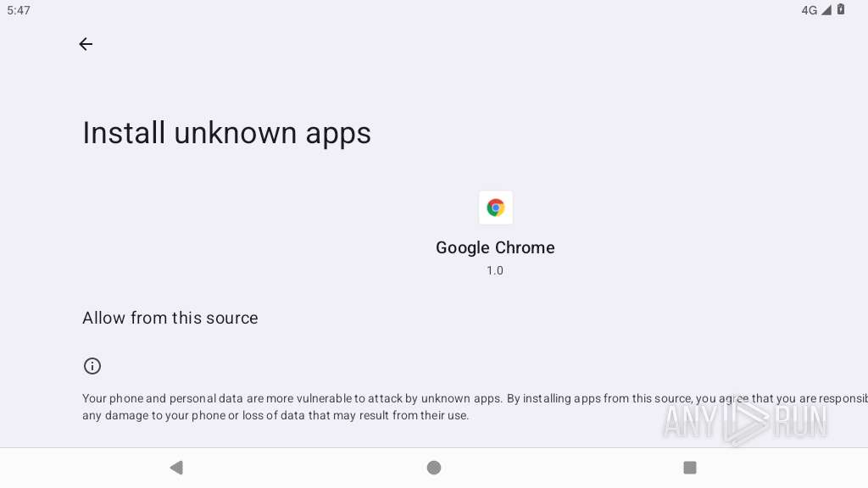Click the cellular signal strength icon
The height and width of the screenshot is (488, 868).
[826, 10]
